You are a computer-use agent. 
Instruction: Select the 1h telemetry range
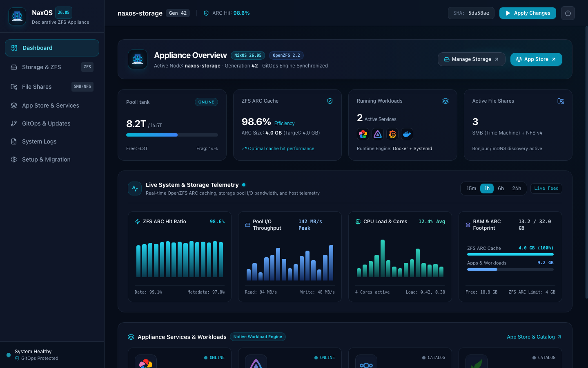(487, 188)
